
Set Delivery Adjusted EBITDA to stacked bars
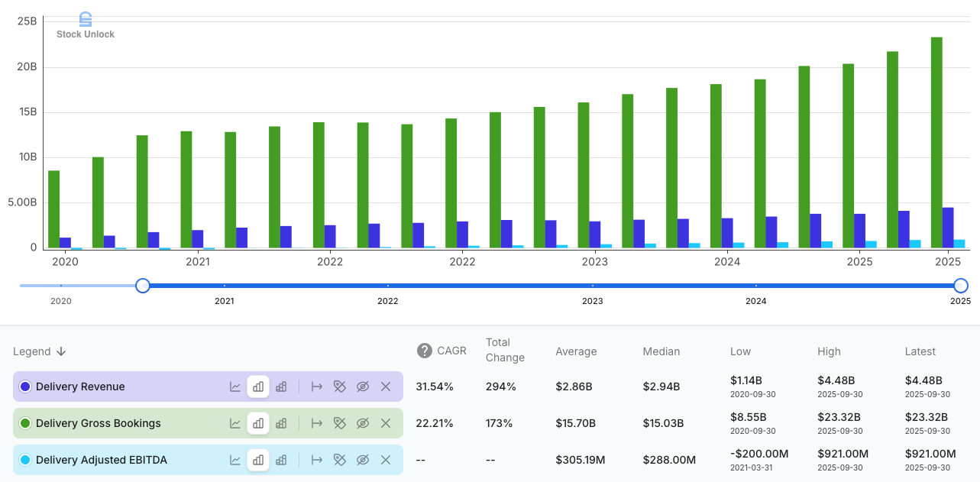click(281, 460)
